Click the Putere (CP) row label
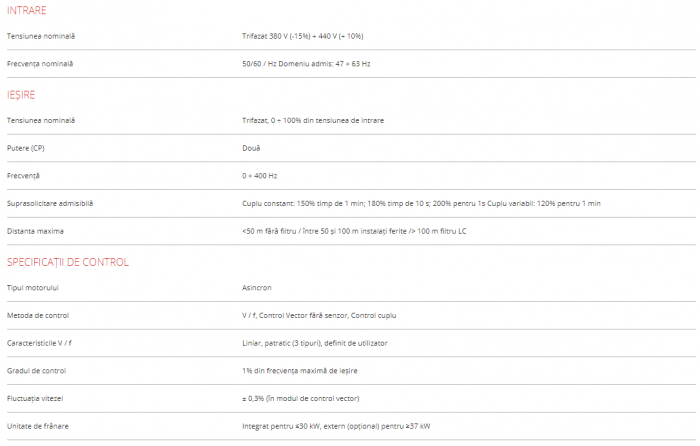This screenshot has width=700, height=446. pos(26,148)
